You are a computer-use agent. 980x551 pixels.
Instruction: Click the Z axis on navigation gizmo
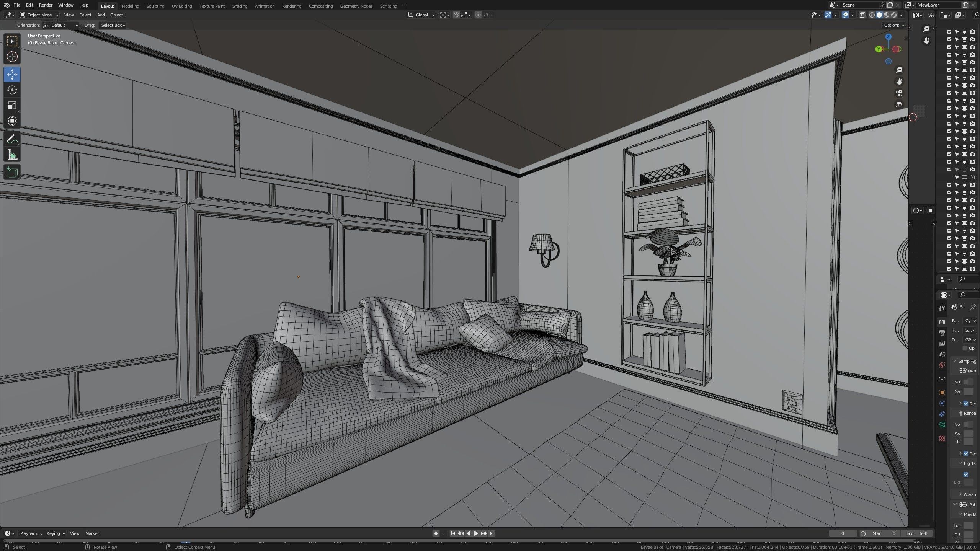889,37
